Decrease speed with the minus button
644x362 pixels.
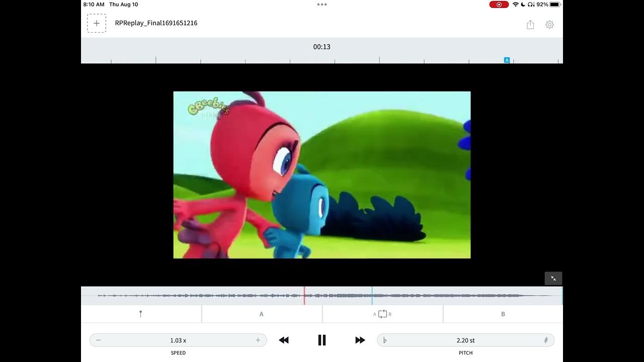pyautogui.click(x=98, y=340)
